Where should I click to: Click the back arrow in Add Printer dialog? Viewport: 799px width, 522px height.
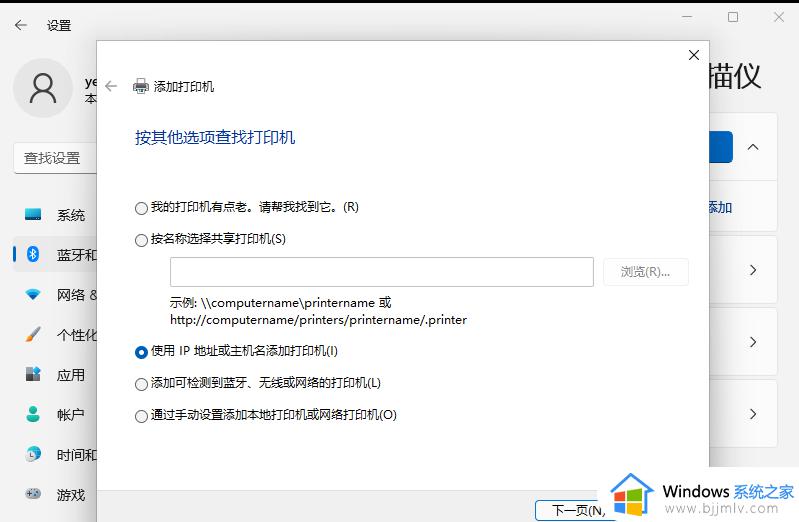(x=111, y=86)
